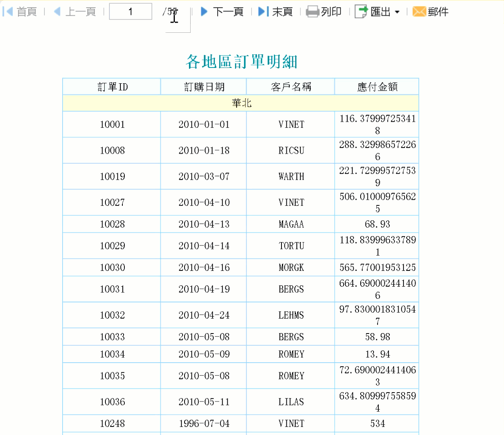Click date 2010-01-18 cell
This screenshot has height=435, width=504.
click(204, 150)
